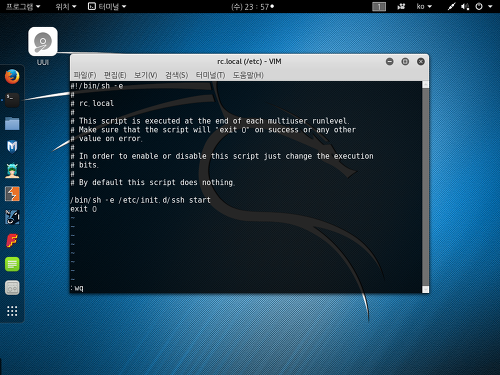This screenshot has width=500, height=375.
Task: Minimize the VIM terminal window
Action: (x=389, y=61)
